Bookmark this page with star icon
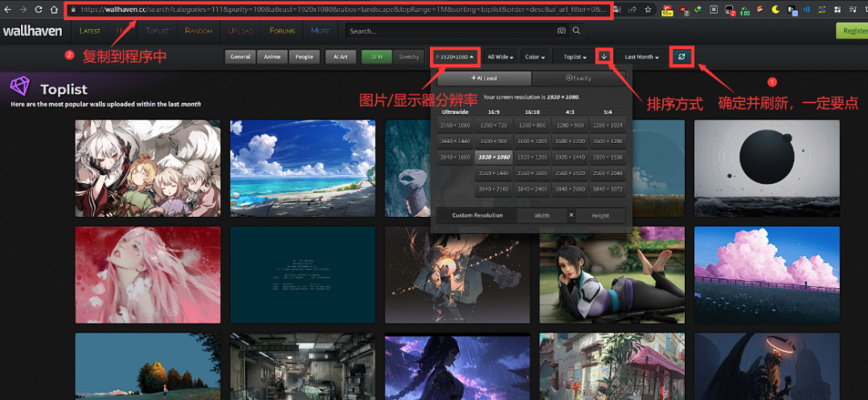Screen dimensions: 868x400 click(x=648, y=10)
